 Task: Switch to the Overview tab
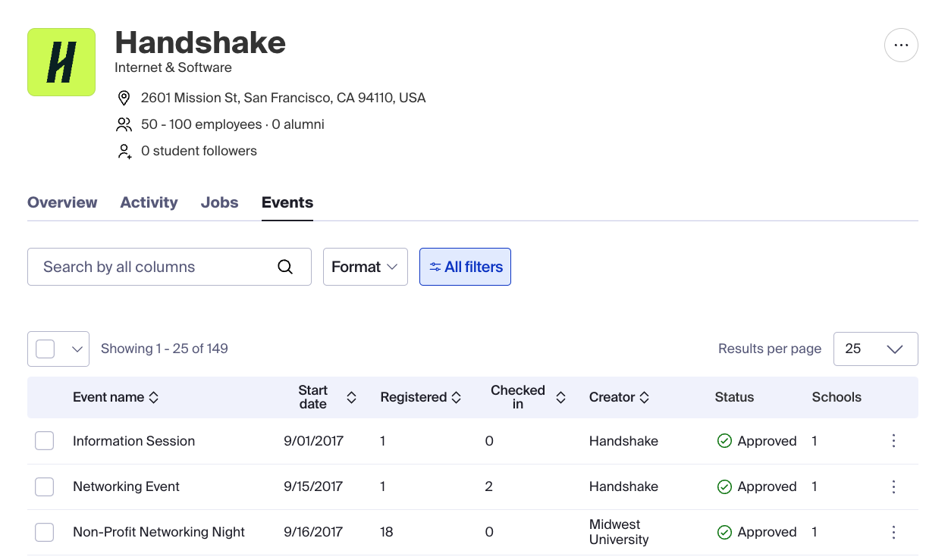point(62,202)
